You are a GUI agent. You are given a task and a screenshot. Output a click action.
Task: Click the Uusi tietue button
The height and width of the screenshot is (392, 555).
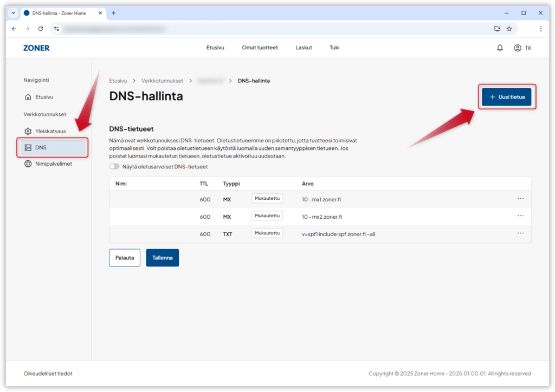pyautogui.click(x=507, y=97)
